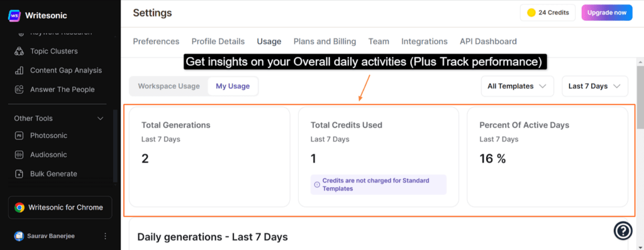Launch Photosonic from Other Tools
The height and width of the screenshot is (250, 644).
coord(48,135)
